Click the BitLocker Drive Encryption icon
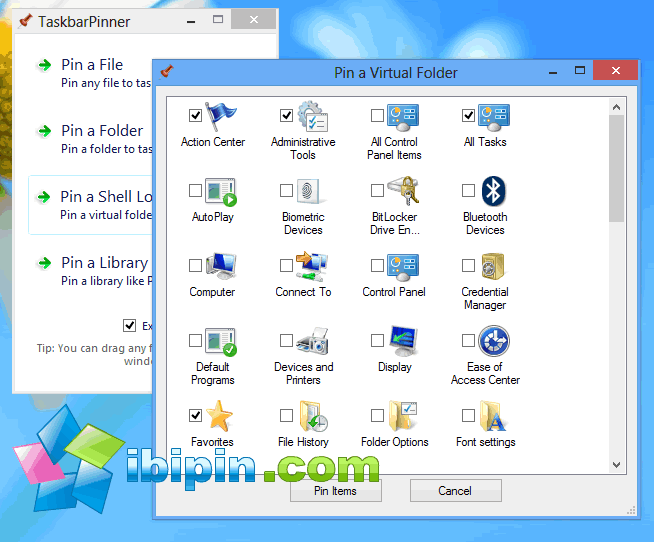This screenshot has height=542, width=654. (x=403, y=191)
